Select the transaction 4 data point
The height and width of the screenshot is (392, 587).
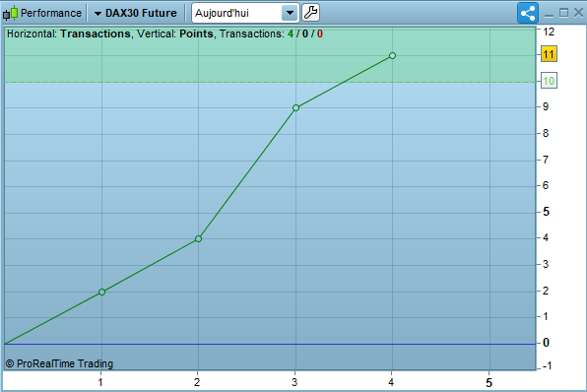(392, 56)
